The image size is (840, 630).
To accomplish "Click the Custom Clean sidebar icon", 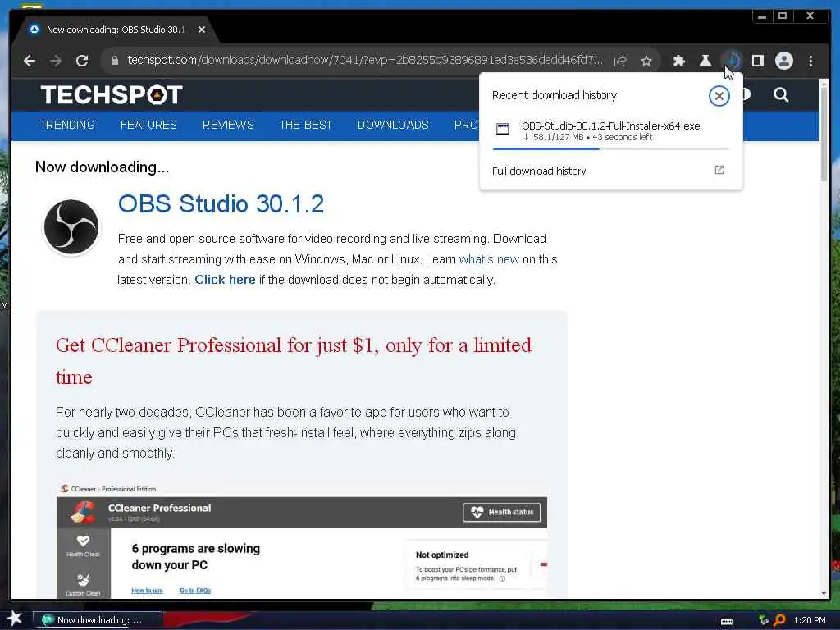I will 83,584.
